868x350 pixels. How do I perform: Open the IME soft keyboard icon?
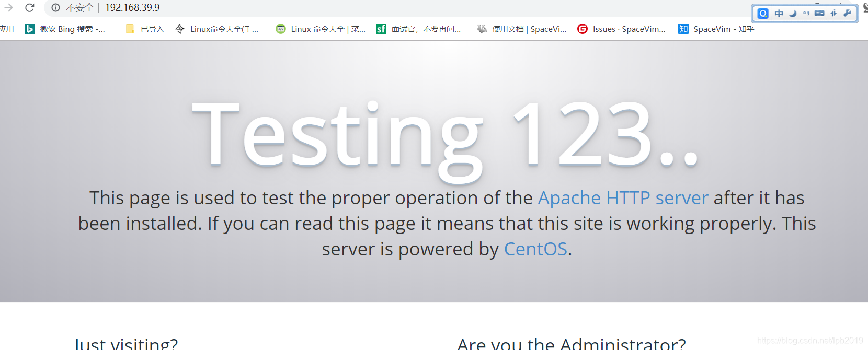point(820,14)
